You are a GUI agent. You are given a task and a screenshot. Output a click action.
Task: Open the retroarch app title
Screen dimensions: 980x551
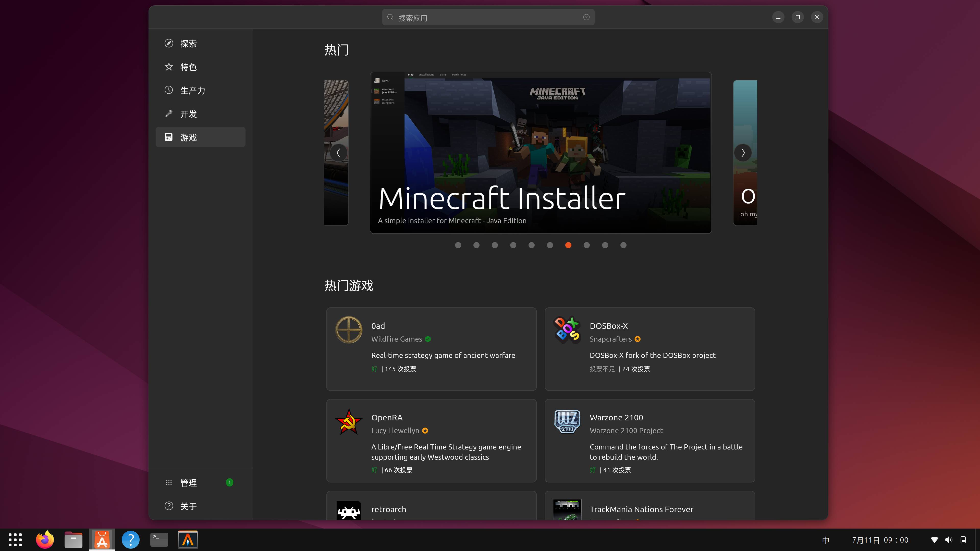coord(388,509)
